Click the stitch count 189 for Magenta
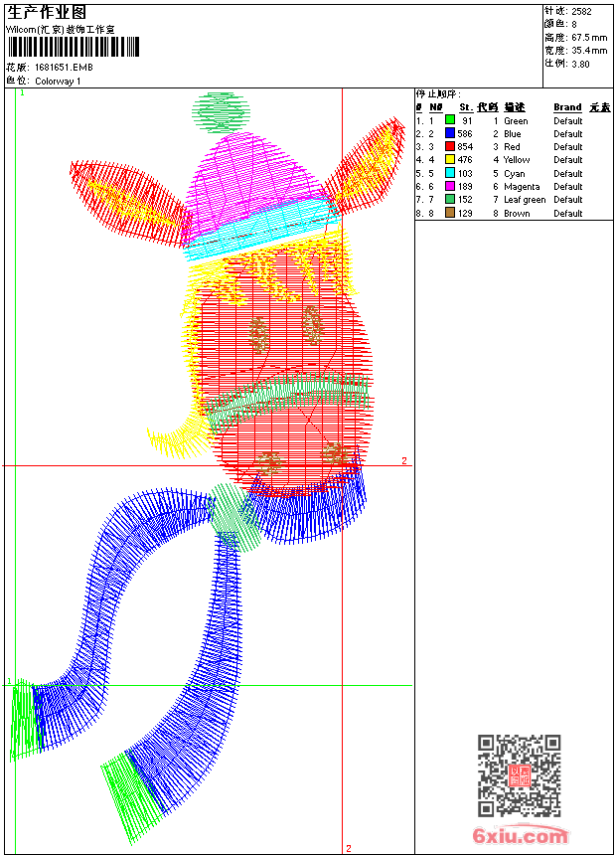This screenshot has height=855, width=616. coord(465,187)
